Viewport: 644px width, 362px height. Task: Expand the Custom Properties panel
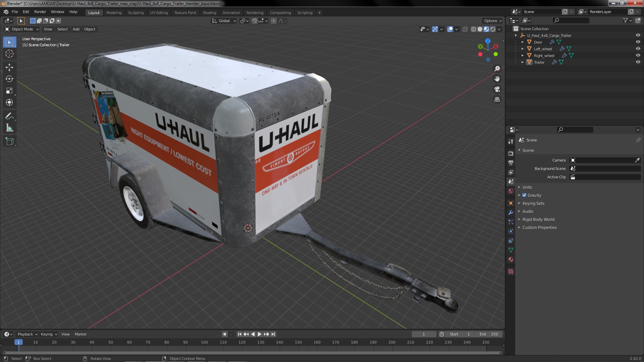(x=539, y=227)
